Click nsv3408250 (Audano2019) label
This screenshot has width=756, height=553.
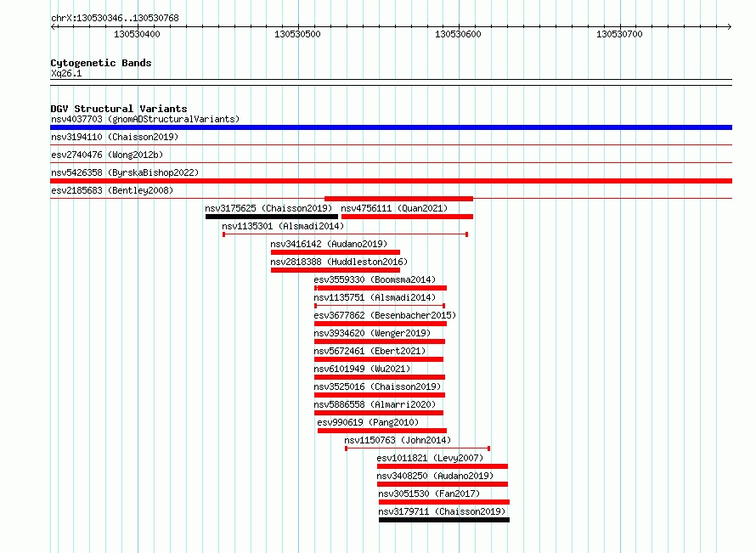tap(435, 476)
